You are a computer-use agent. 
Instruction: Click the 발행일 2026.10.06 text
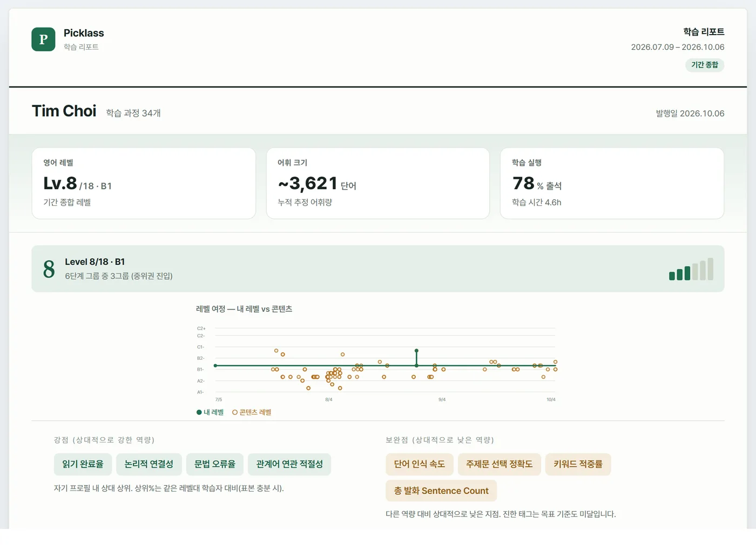690,113
